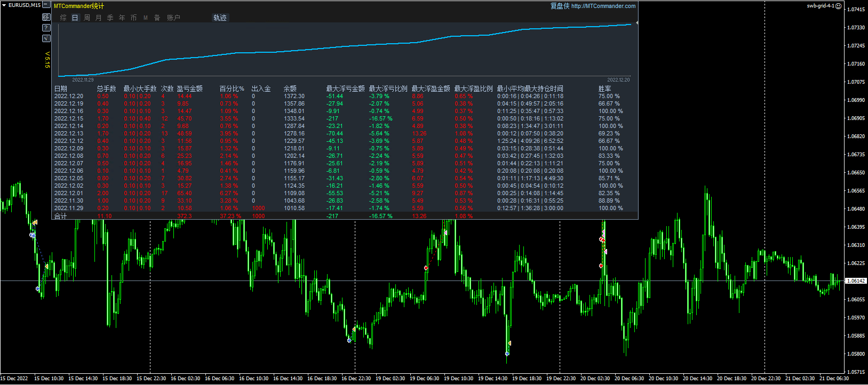Click the smiley face expert advisor icon
Image resolution: width=868 pixels, height=385 pixels.
[x=838, y=6]
